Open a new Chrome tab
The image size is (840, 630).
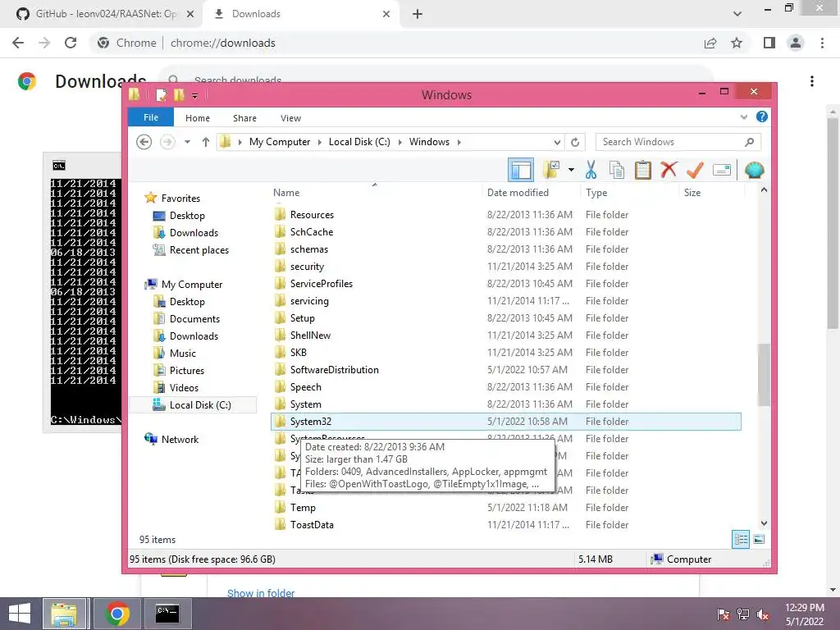click(418, 14)
